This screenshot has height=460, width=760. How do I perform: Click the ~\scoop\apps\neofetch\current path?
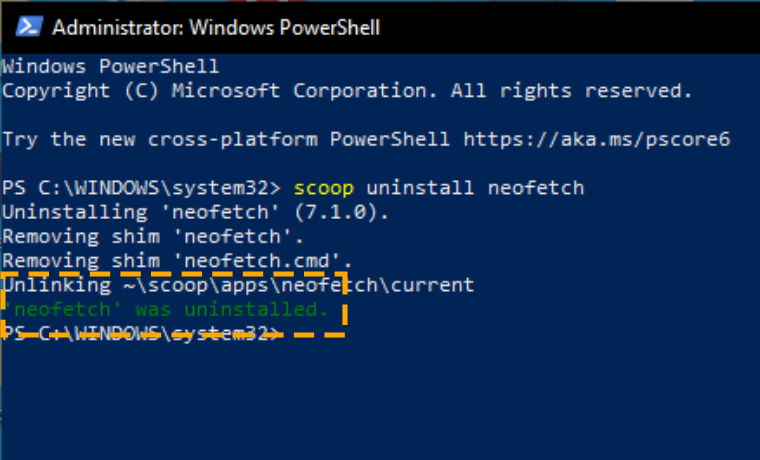pos(299,285)
